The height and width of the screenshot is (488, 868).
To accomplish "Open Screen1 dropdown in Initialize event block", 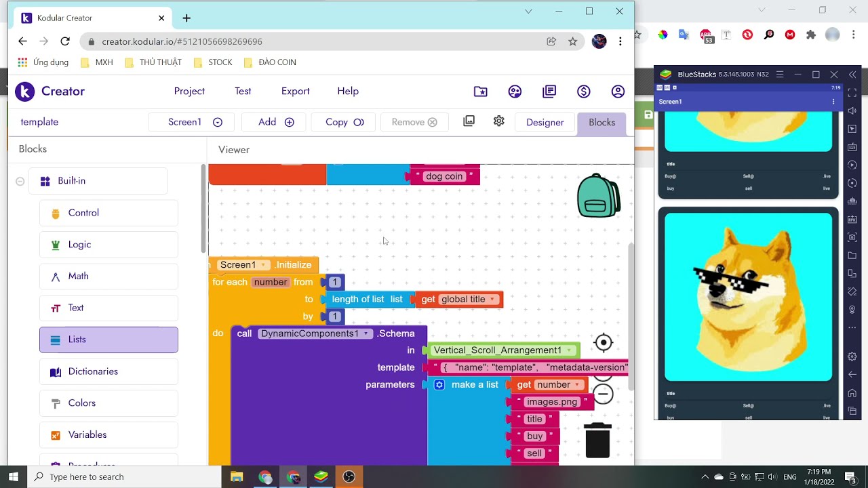I will pyautogui.click(x=264, y=265).
